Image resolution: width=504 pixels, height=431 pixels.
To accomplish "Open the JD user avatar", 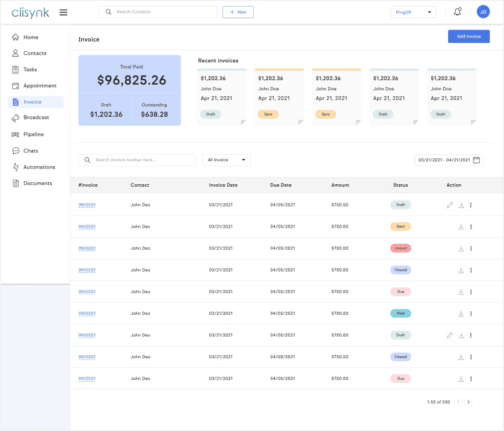I will pyautogui.click(x=483, y=12).
